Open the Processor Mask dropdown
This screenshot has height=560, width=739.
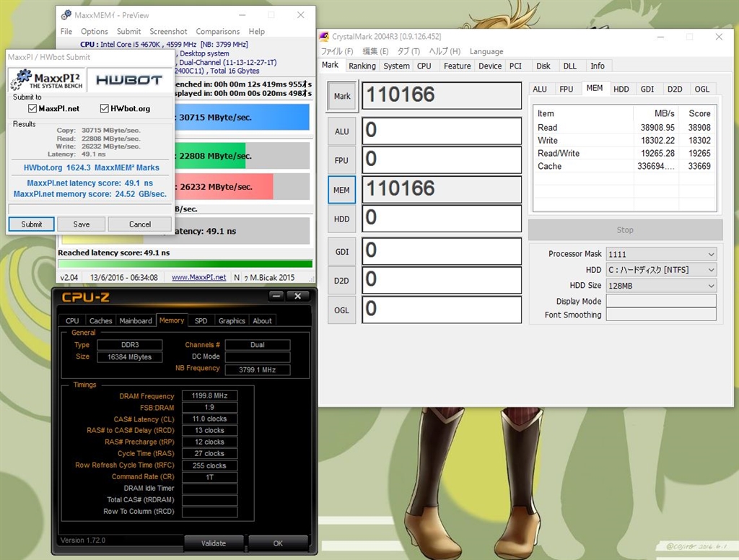tap(661, 254)
